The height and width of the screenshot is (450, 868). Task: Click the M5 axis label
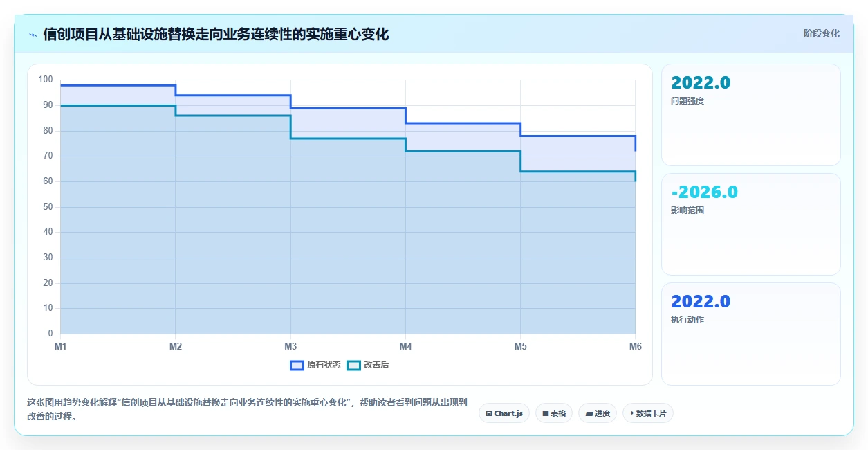click(x=520, y=346)
